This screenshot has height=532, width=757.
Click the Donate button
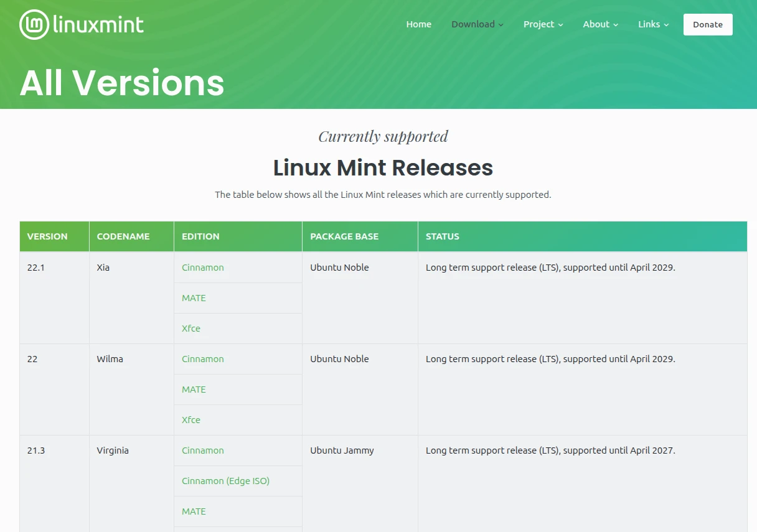(x=707, y=24)
